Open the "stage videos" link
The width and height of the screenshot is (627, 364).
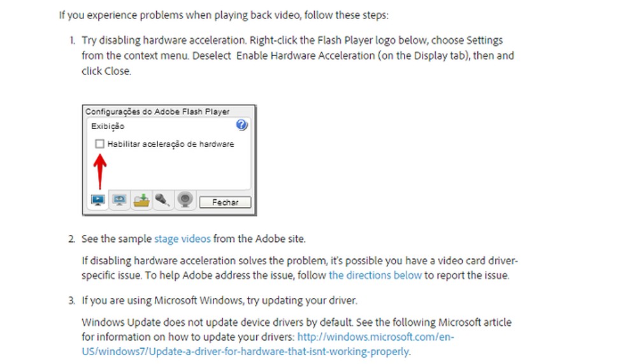click(182, 239)
